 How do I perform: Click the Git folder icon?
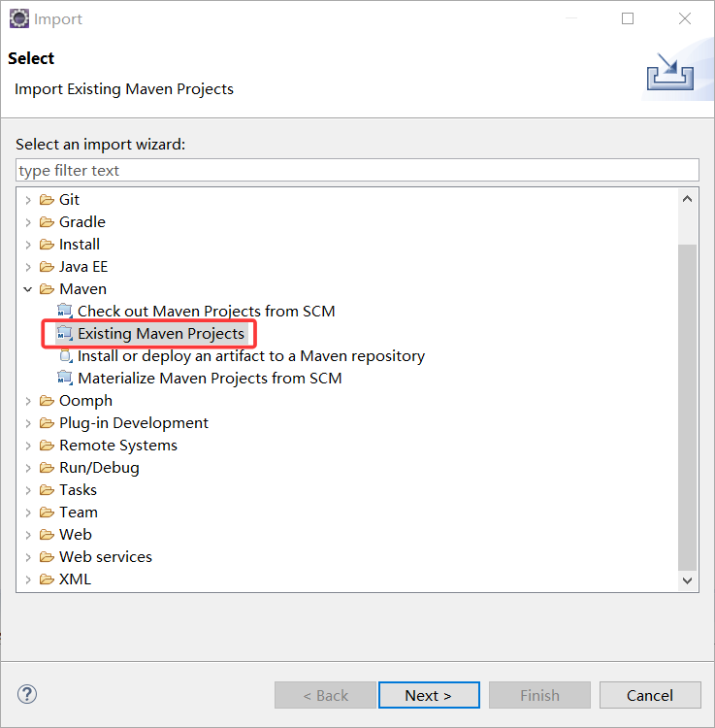coord(47,200)
